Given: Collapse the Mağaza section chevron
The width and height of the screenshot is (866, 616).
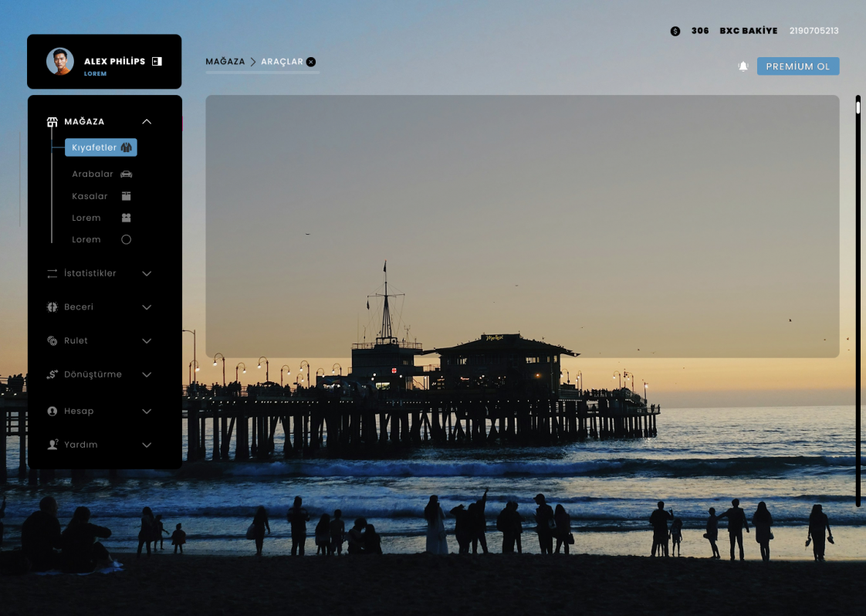Looking at the screenshot, I should pos(147,122).
